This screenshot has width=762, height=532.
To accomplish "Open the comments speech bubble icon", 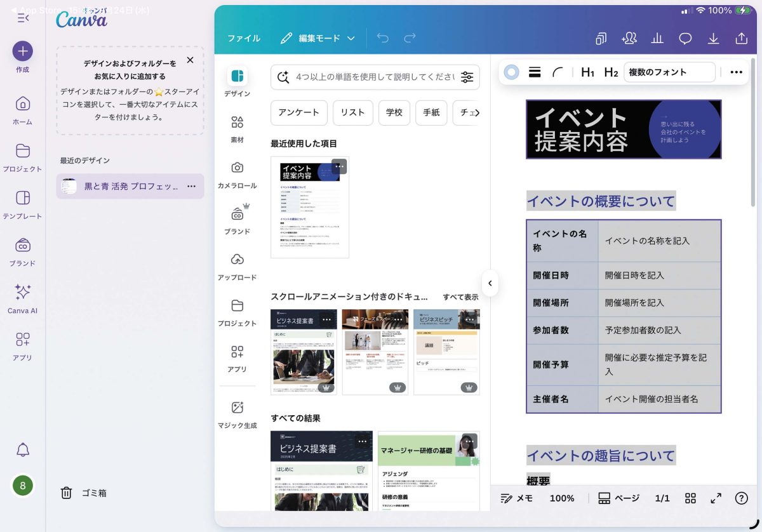I will point(685,39).
